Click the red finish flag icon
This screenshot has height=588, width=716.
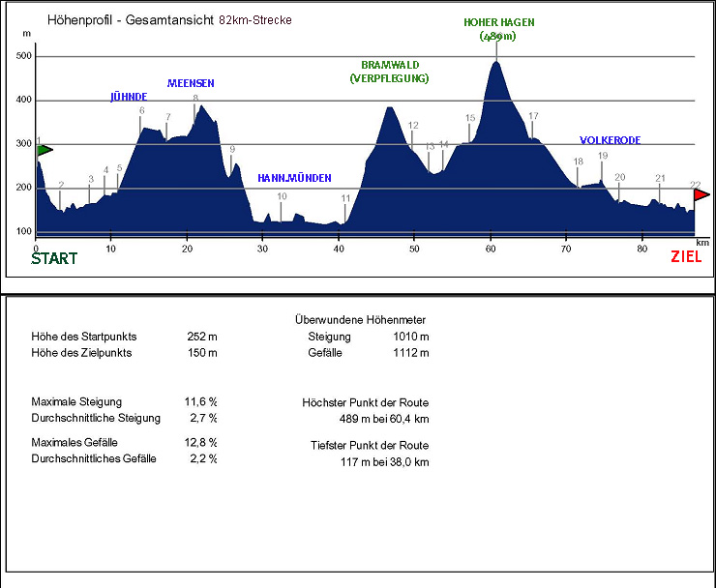701,194
